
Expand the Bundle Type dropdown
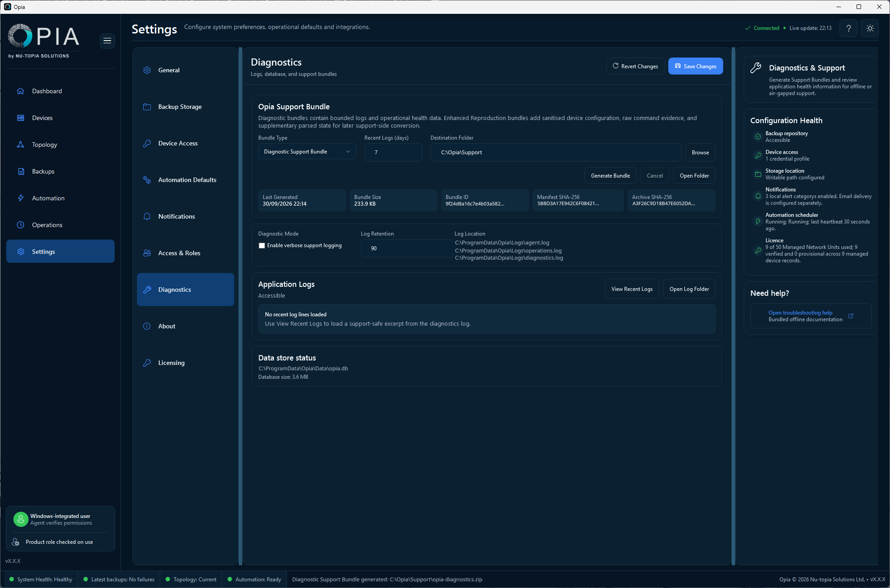(307, 152)
